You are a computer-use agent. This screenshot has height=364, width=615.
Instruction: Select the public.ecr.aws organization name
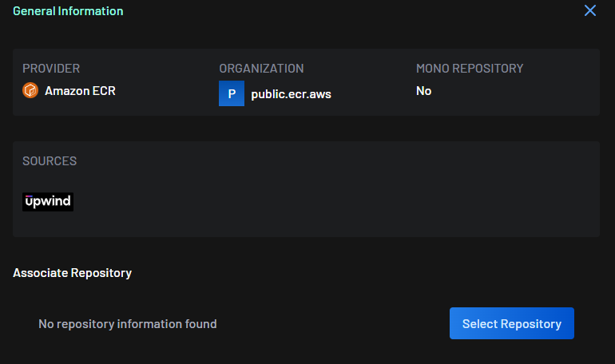pyautogui.click(x=291, y=94)
